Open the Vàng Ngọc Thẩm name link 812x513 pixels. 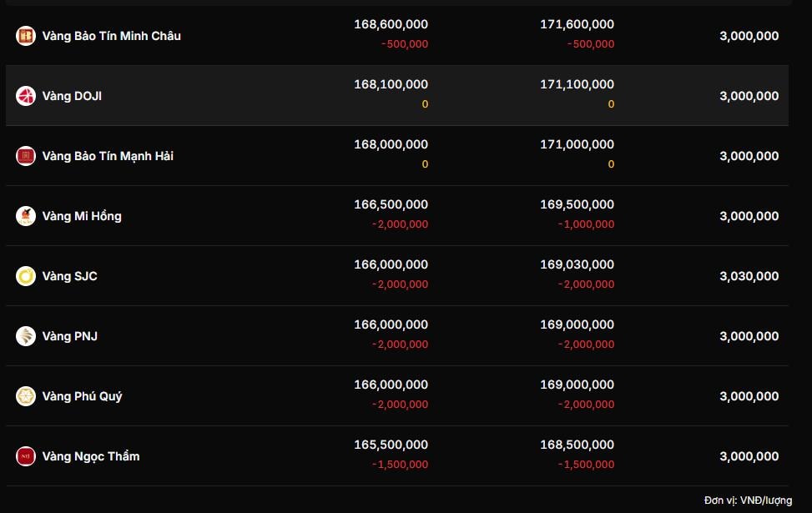click(x=91, y=456)
